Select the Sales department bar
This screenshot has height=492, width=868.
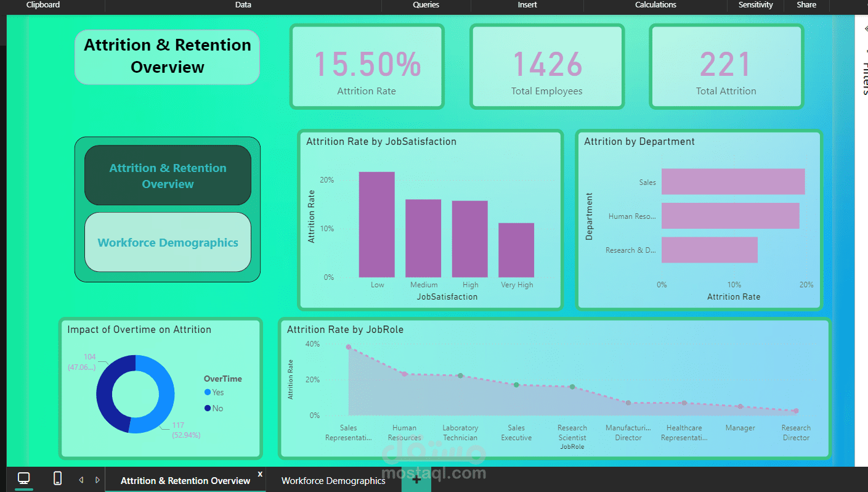pyautogui.click(x=733, y=182)
